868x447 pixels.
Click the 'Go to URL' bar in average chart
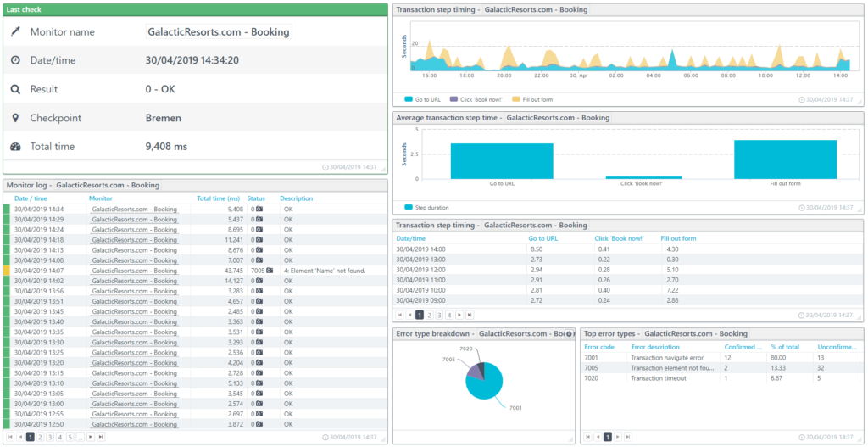(502, 161)
